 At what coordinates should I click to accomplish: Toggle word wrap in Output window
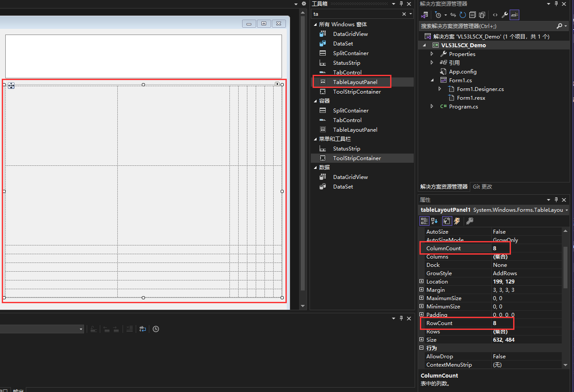pyautogui.click(x=143, y=329)
